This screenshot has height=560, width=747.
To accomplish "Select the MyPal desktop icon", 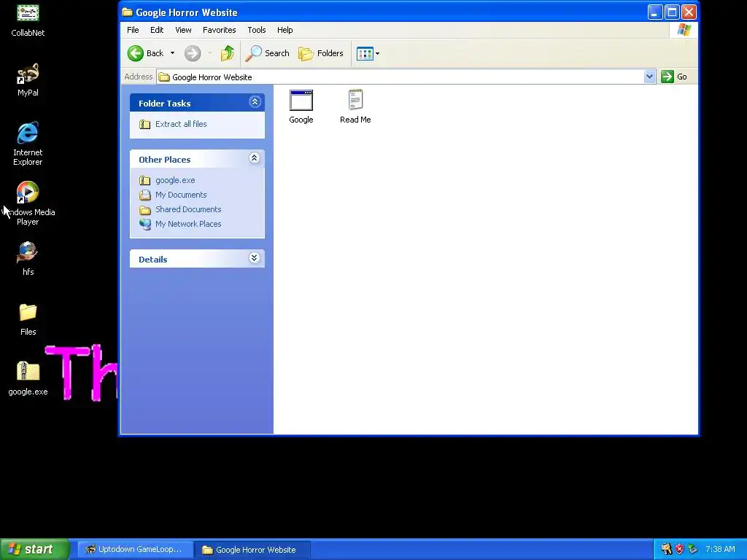I will pyautogui.click(x=28, y=80).
